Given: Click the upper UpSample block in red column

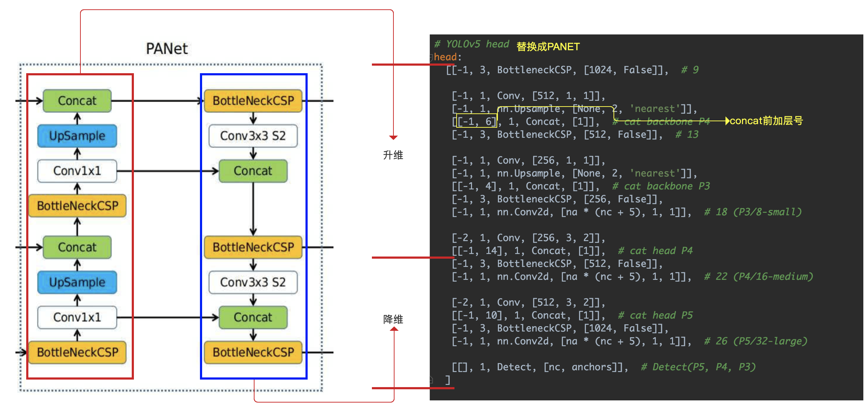Looking at the screenshot, I should 77,136.
